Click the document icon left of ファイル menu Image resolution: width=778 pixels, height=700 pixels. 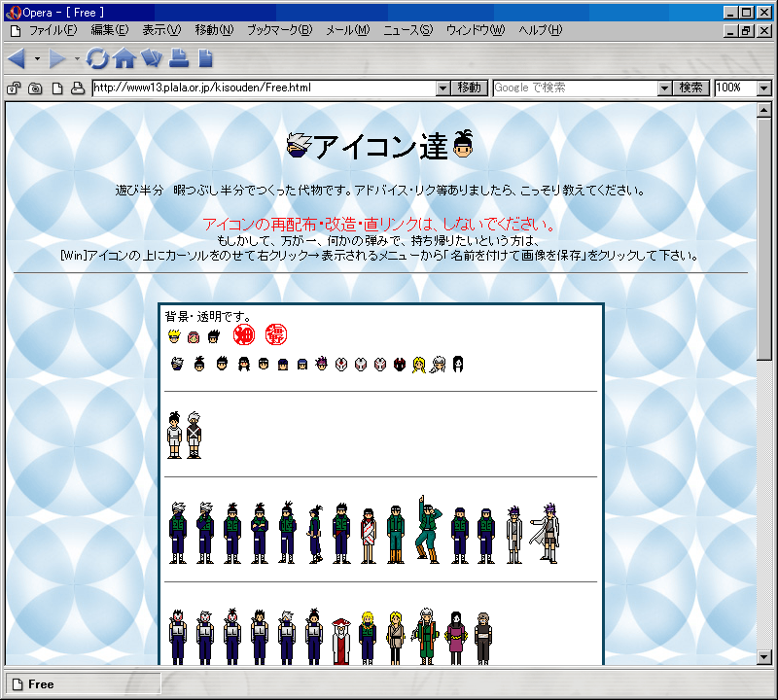[16, 31]
